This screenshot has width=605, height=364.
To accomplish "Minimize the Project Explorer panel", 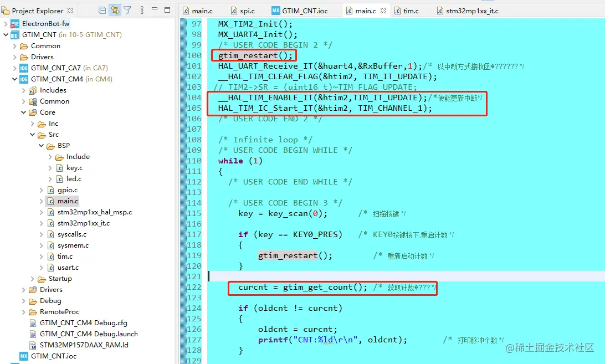I will coord(155,8).
